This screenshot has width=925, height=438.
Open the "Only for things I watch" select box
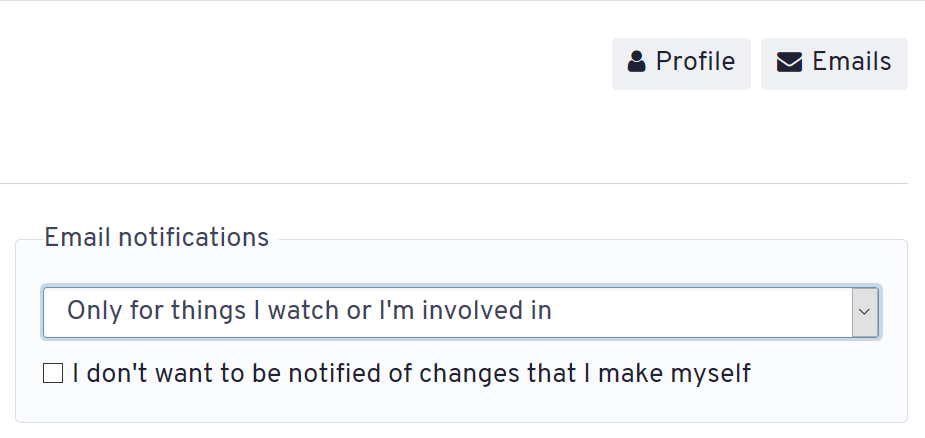coord(461,312)
